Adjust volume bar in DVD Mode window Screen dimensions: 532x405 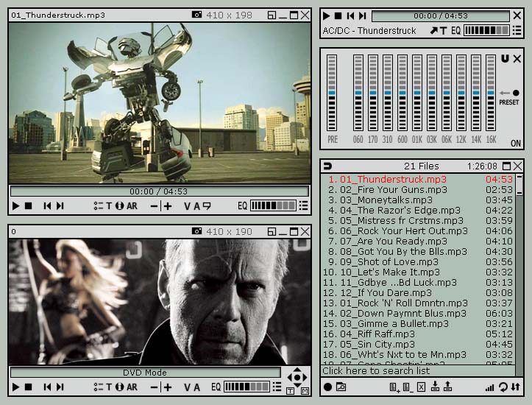coord(247,387)
